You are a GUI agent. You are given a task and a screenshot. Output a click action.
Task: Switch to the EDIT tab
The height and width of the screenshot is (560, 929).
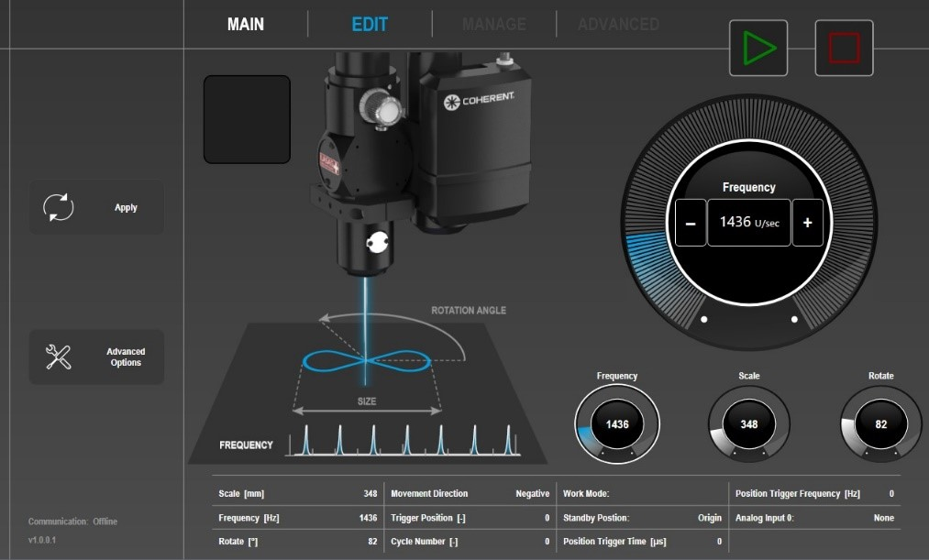(x=370, y=25)
